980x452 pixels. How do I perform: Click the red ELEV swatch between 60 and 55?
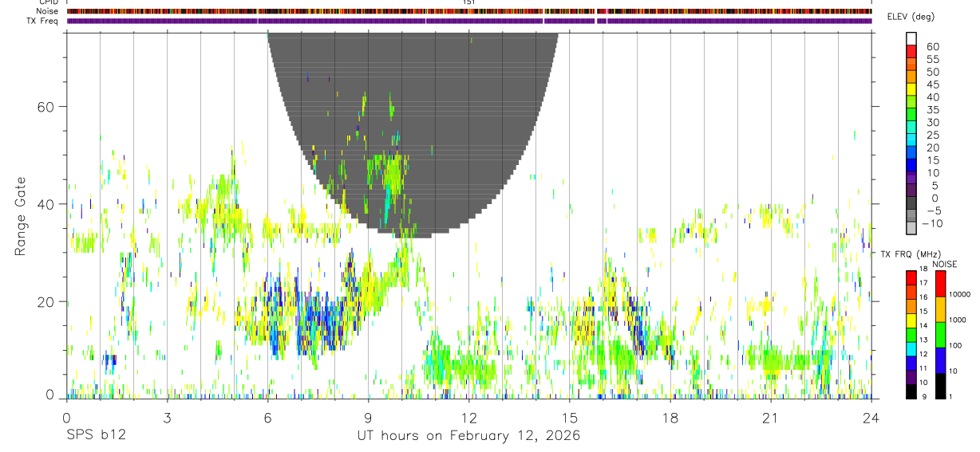[911, 51]
